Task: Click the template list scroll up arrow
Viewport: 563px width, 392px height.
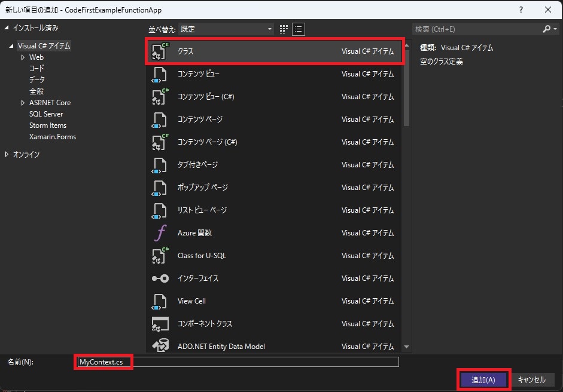Action: click(406, 45)
